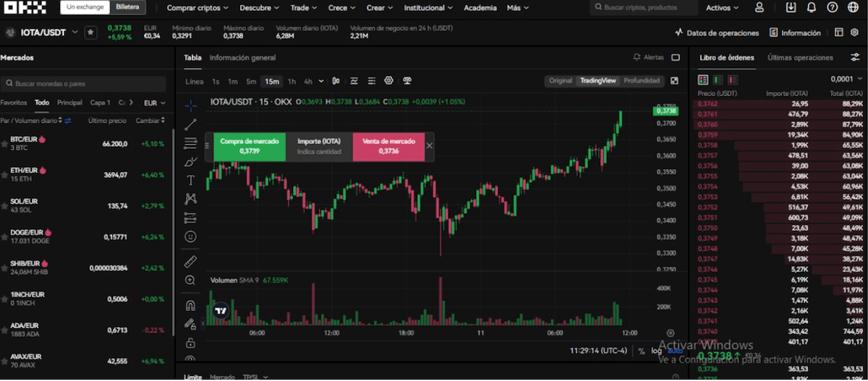868x381 pixels.
Task: Open the emoji icons tool
Action: 191,236
